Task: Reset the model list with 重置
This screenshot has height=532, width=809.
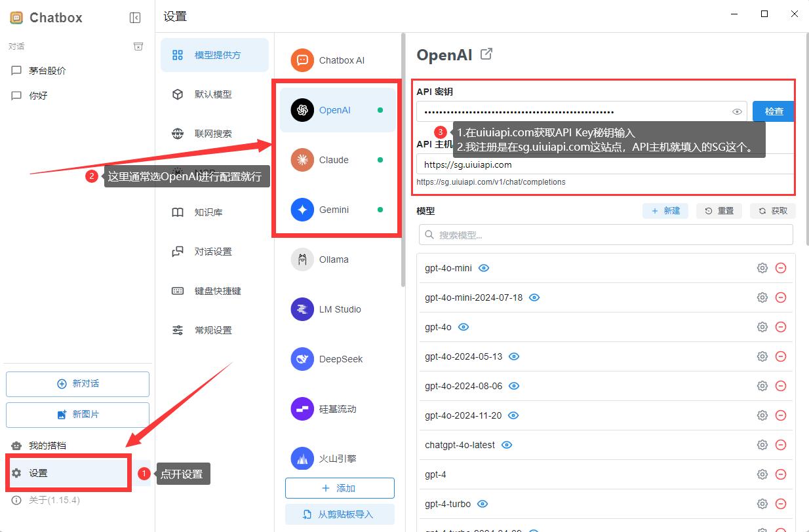Action: (719, 211)
